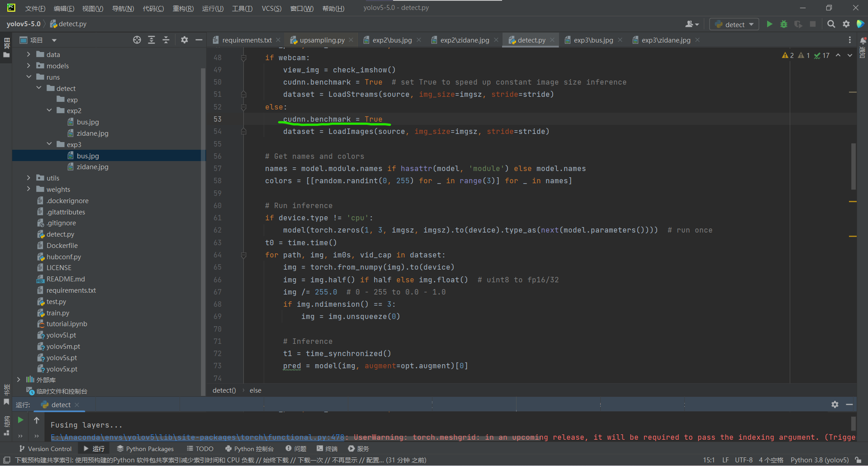Image resolution: width=868 pixels, height=466 pixels.
Task: Open inspection warnings widget showing 17
Action: point(822,55)
